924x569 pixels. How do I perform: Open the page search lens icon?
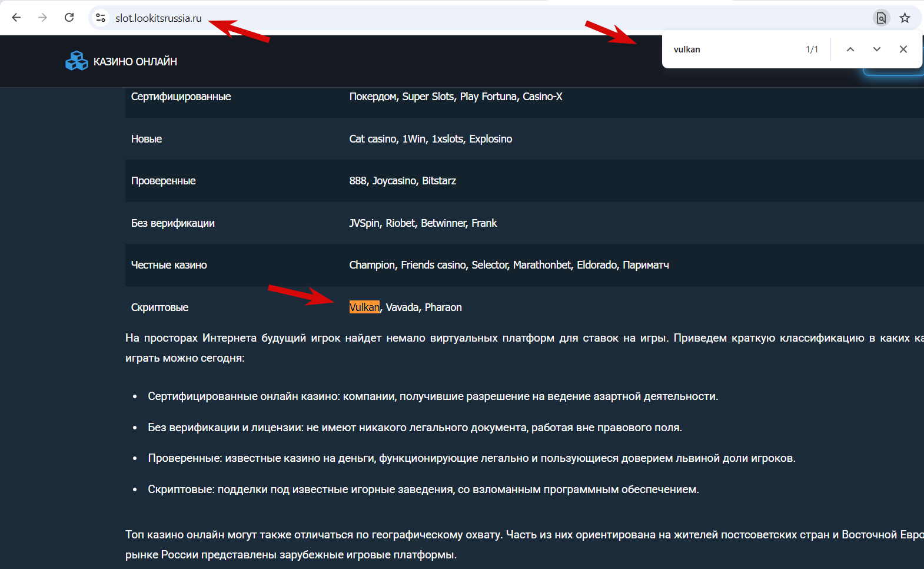pyautogui.click(x=881, y=18)
